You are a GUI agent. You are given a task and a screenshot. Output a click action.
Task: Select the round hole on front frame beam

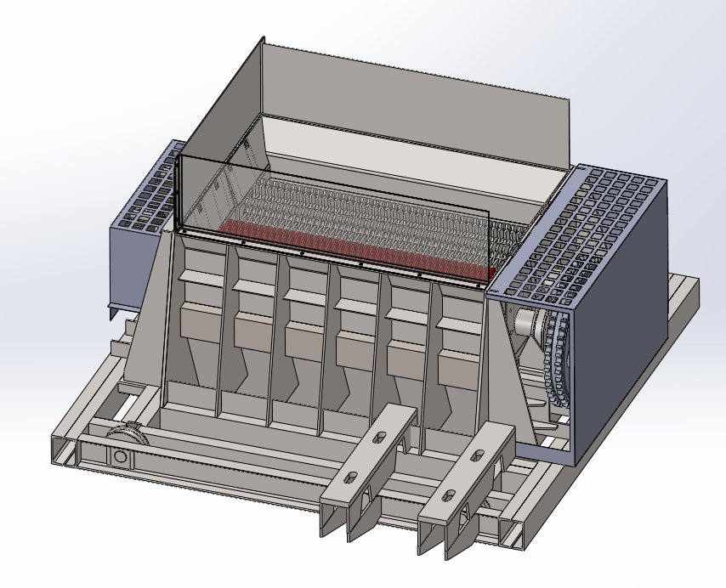click(121, 457)
